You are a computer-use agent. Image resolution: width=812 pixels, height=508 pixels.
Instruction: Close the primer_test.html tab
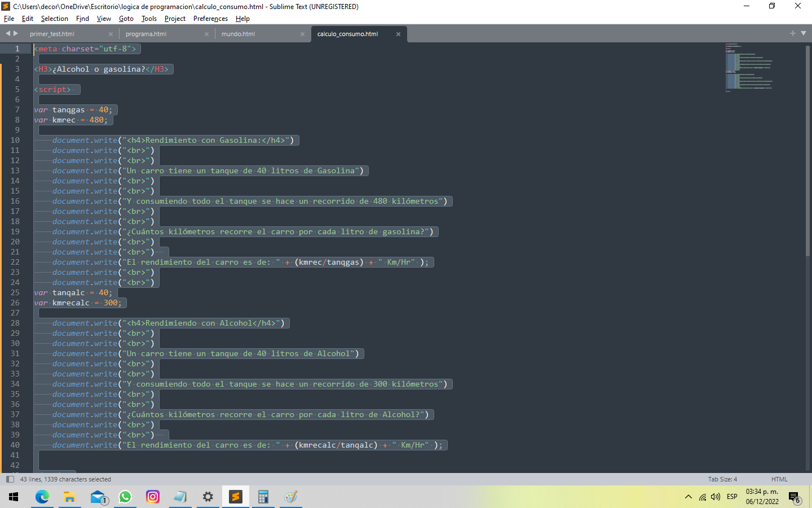(111, 34)
